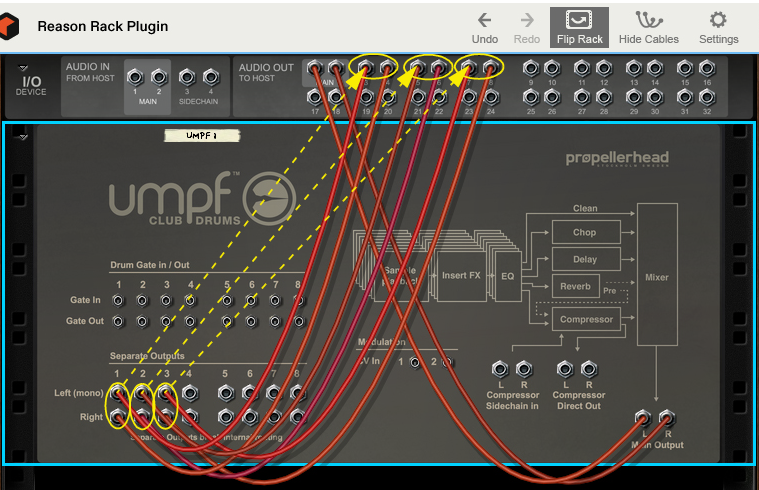Screen dimensions: 759x490
Task: Click Separate Output 5 Left jack
Action: [x=226, y=393]
